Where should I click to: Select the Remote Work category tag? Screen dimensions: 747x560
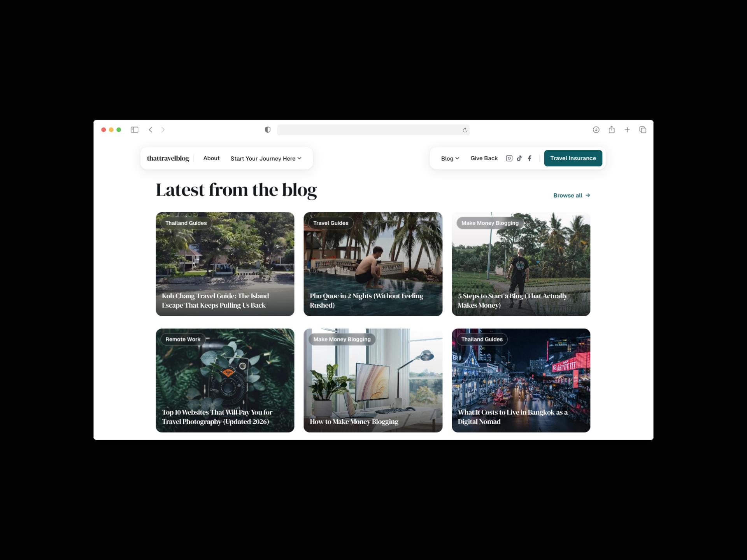tap(183, 339)
